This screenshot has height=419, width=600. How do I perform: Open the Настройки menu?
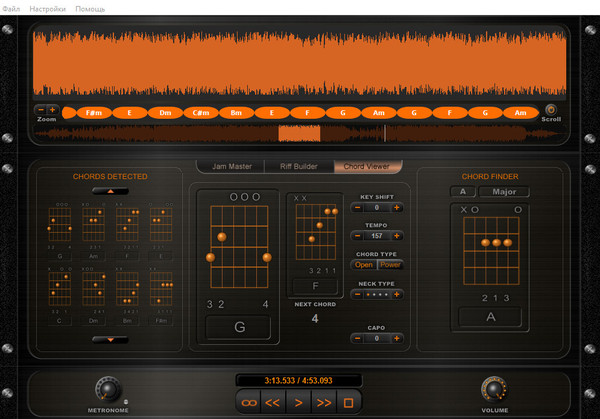click(47, 7)
